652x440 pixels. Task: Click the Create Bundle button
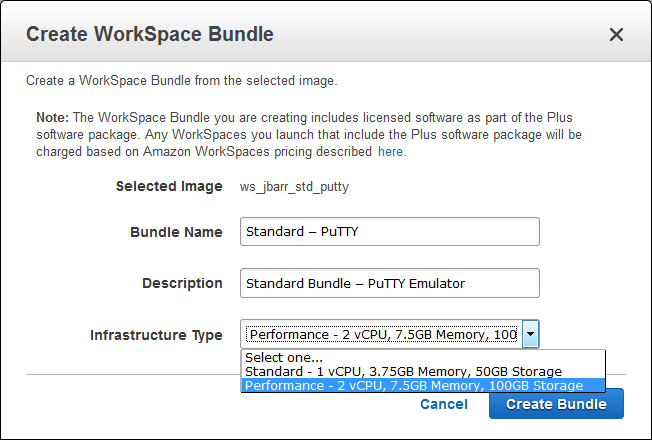(x=556, y=404)
